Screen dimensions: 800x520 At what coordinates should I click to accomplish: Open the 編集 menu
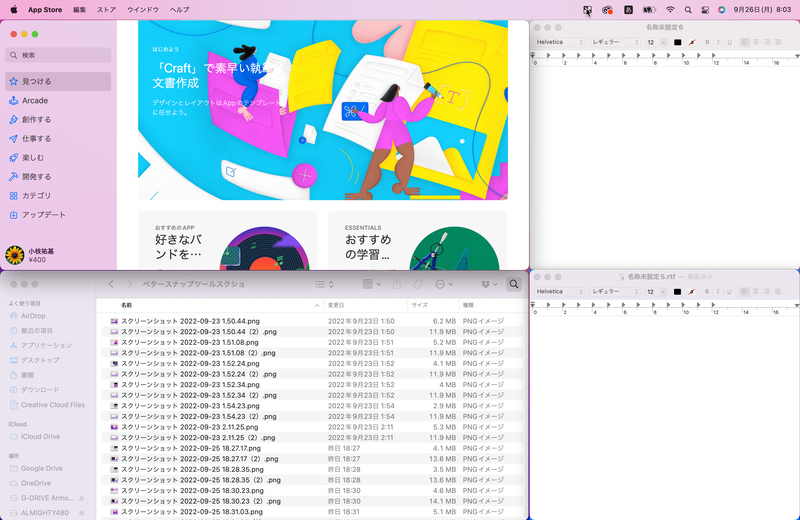click(80, 10)
